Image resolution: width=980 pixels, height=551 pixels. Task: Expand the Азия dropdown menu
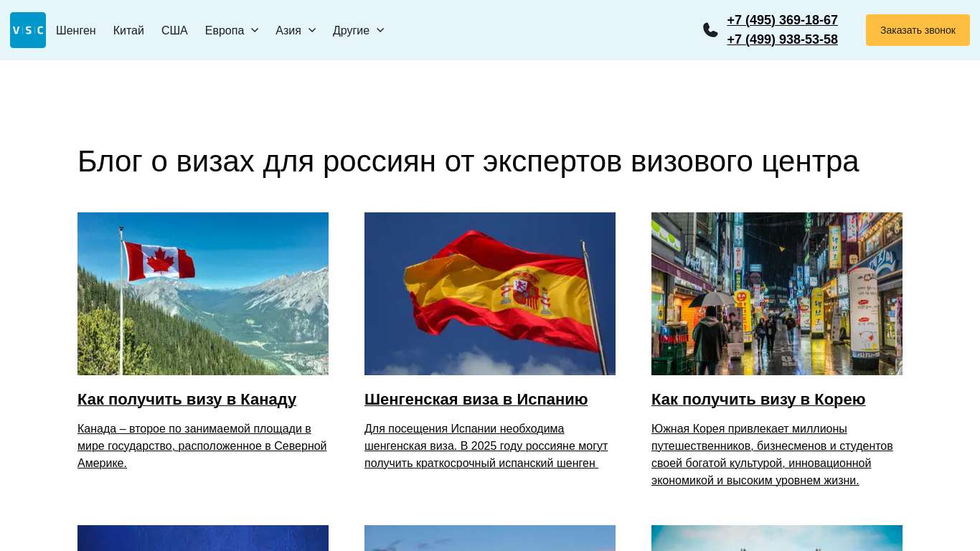point(295,30)
